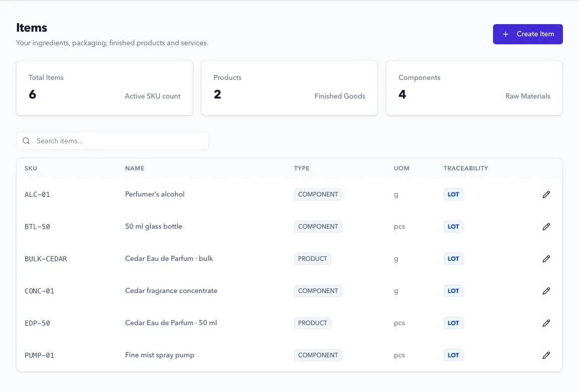Click the edit pencil for CONC-01
The height and width of the screenshot is (392, 579).
point(546,291)
